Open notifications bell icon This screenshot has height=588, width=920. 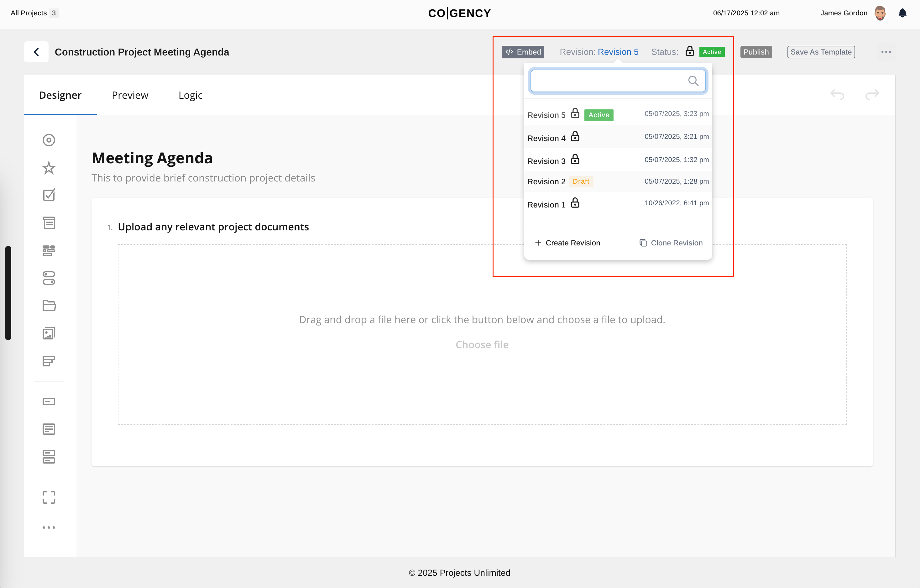click(902, 13)
